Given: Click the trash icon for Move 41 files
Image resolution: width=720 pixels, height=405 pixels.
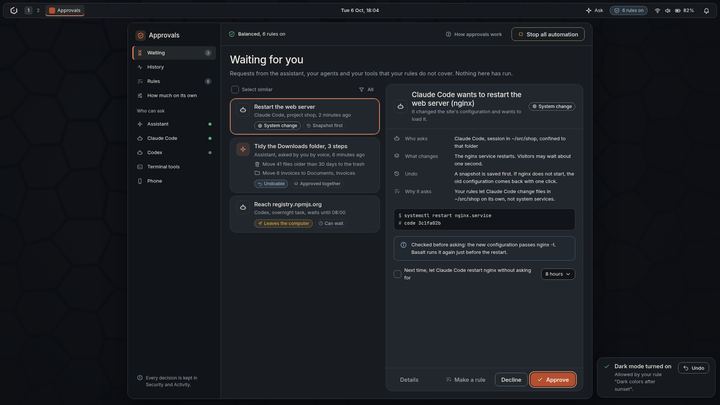Looking at the screenshot, I should click(257, 164).
